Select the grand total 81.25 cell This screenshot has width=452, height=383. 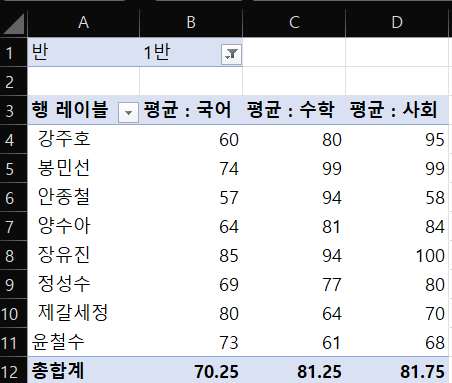294,371
